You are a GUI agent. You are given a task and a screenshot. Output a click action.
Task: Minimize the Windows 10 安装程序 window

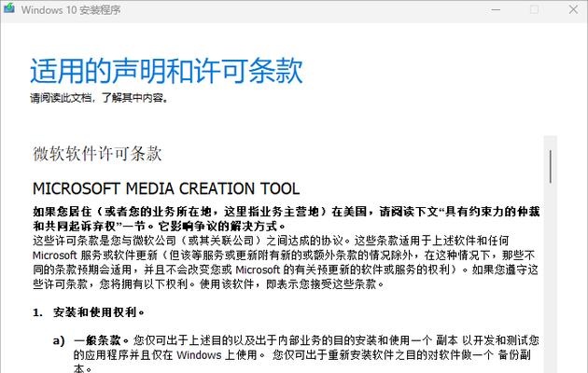click(496, 9)
